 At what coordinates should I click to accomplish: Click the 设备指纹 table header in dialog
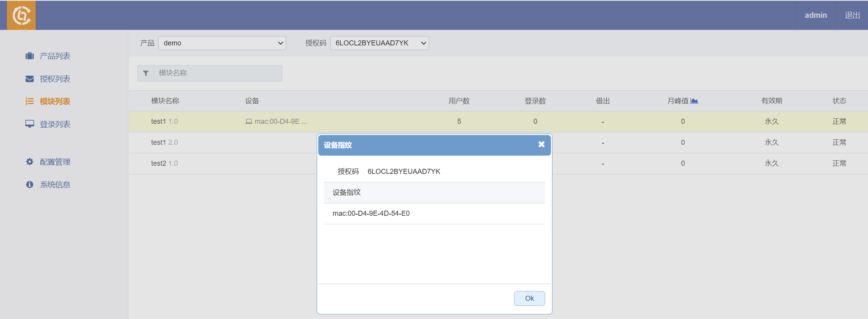click(x=435, y=192)
